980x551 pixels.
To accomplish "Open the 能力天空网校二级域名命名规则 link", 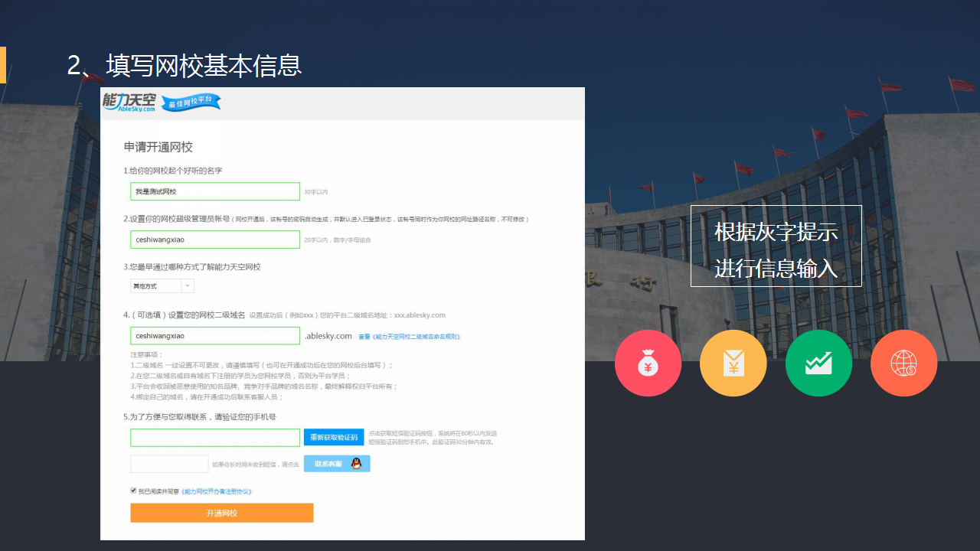I will coord(409,337).
